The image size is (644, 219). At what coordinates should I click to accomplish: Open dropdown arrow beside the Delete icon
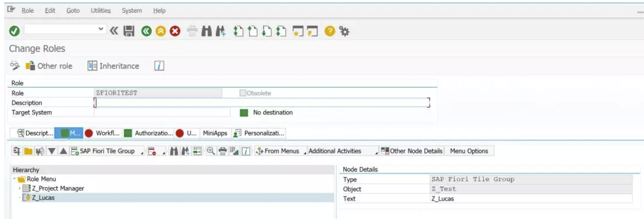[163, 152]
